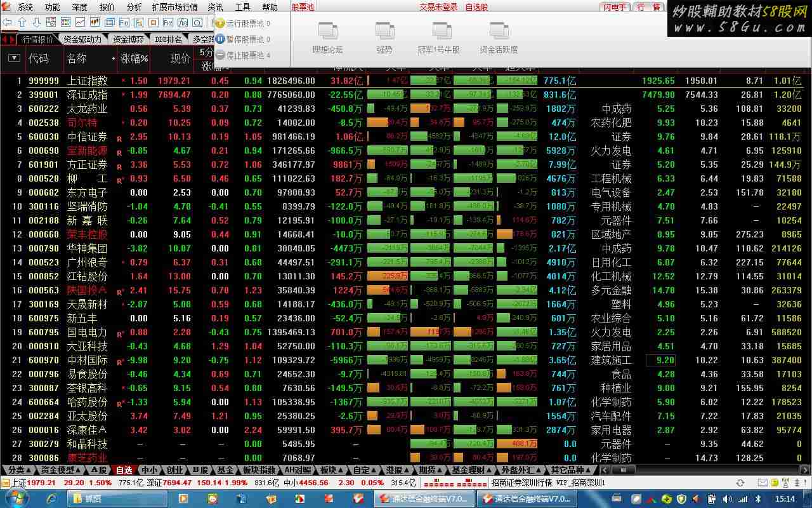Expand the 自定 bottom tab menu
Screen dimensions: 812x508
click(364, 470)
